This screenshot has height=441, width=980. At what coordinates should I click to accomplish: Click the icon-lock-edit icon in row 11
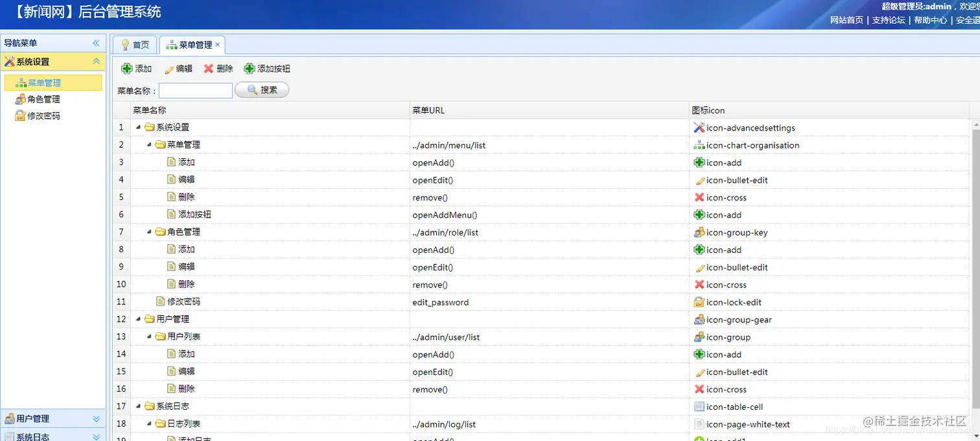(x=699, y=302)
